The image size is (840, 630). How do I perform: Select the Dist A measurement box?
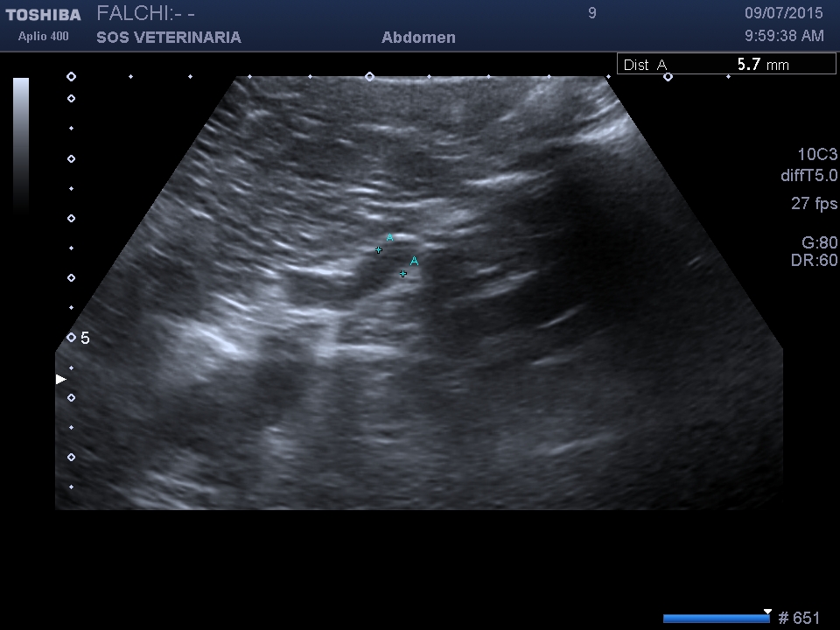tap(726, 65)
